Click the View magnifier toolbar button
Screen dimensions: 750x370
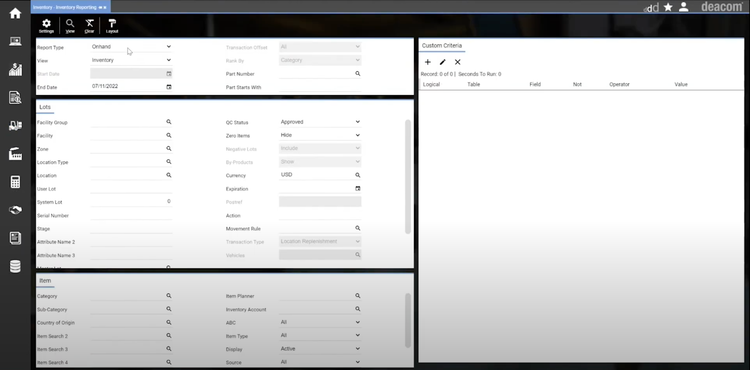pos(70,26)
